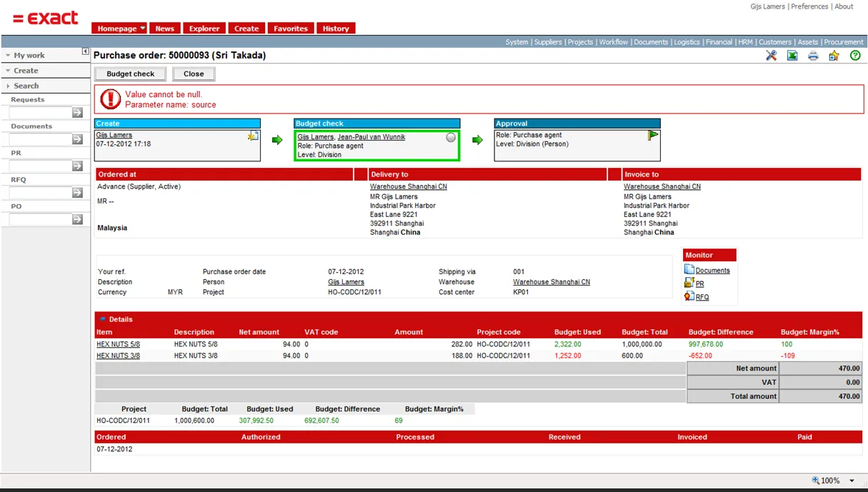
Task: Click the PO search input field
Action: pos(40,220)
